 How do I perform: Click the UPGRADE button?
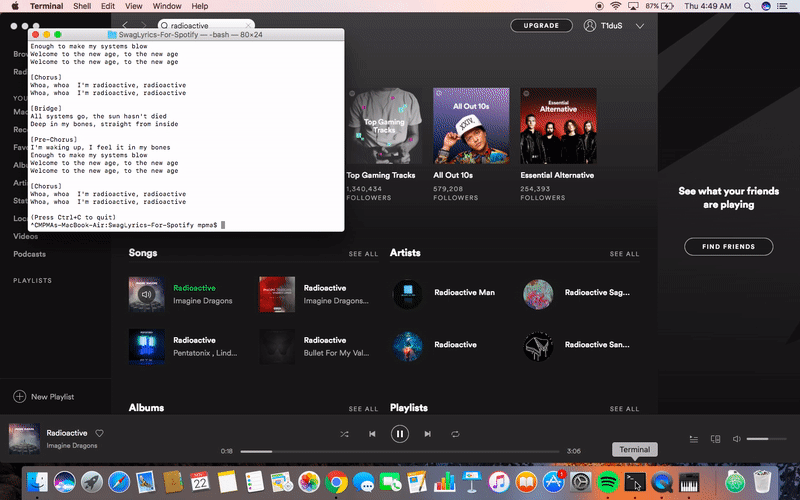coord(541,26)
